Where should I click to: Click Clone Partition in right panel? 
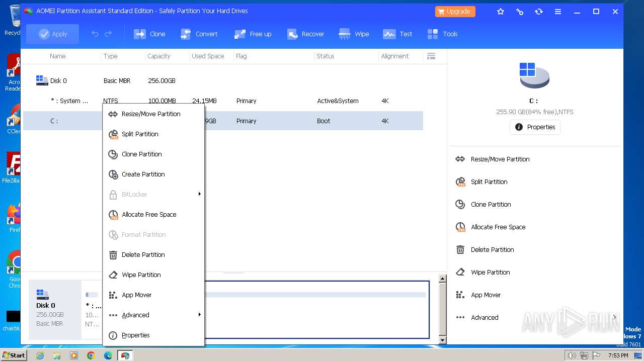[x=484, y=205]
